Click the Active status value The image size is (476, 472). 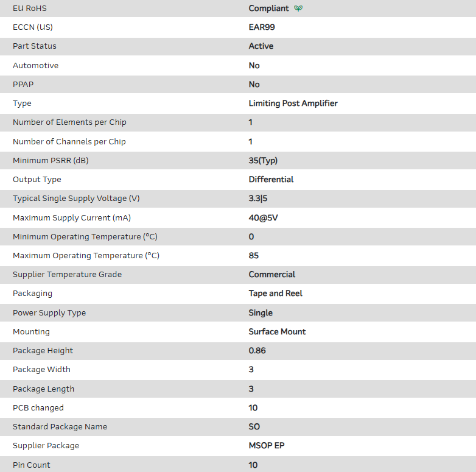point(261,46)
